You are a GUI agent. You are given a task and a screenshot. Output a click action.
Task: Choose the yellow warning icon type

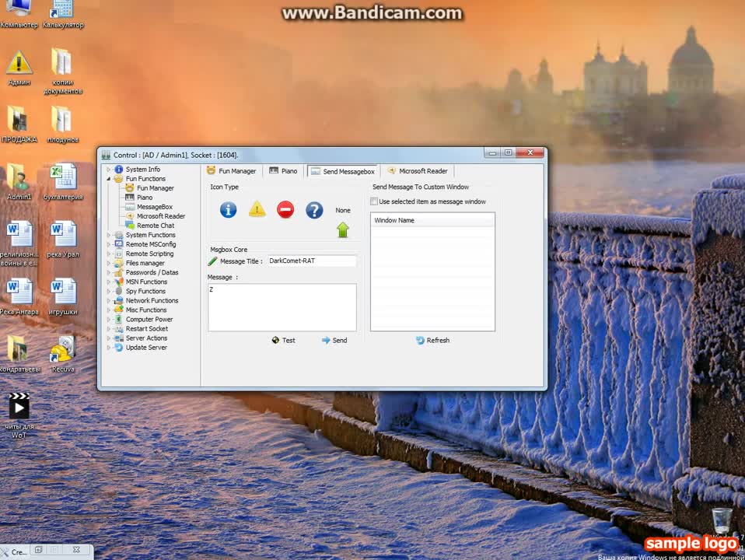(257, 209)
